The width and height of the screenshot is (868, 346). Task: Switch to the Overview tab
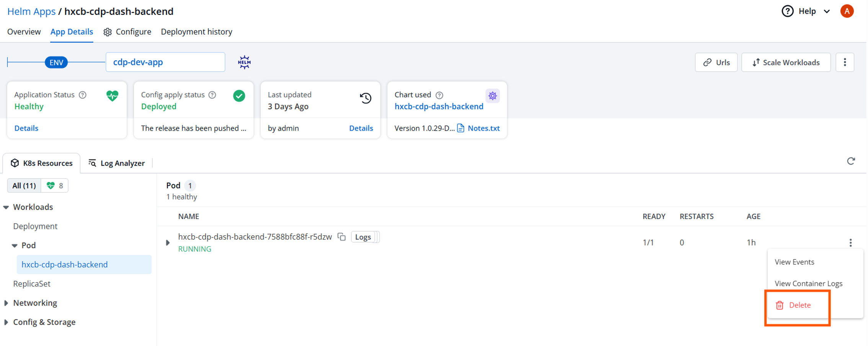(24, 32)
